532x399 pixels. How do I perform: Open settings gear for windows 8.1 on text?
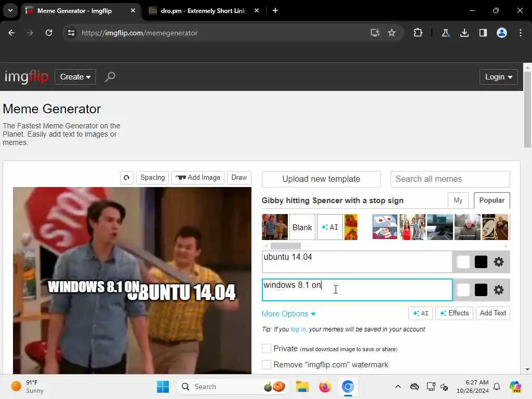coord(498,290)
